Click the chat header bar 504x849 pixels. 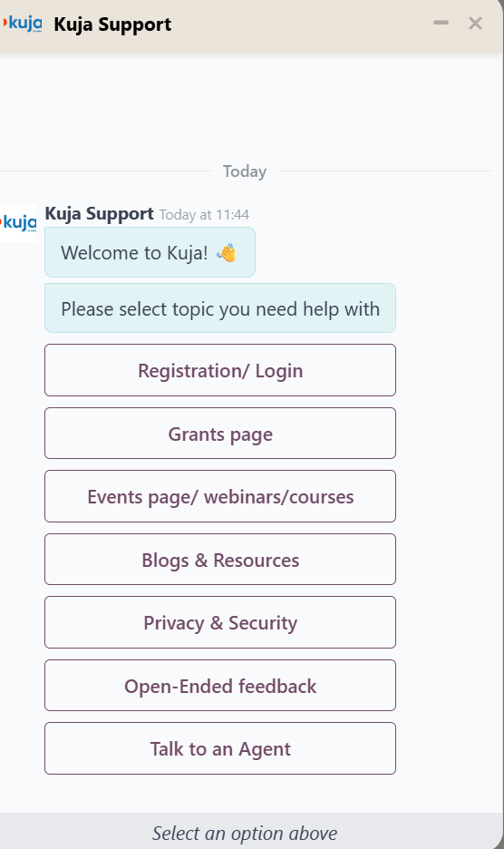(x=252, y=26)
